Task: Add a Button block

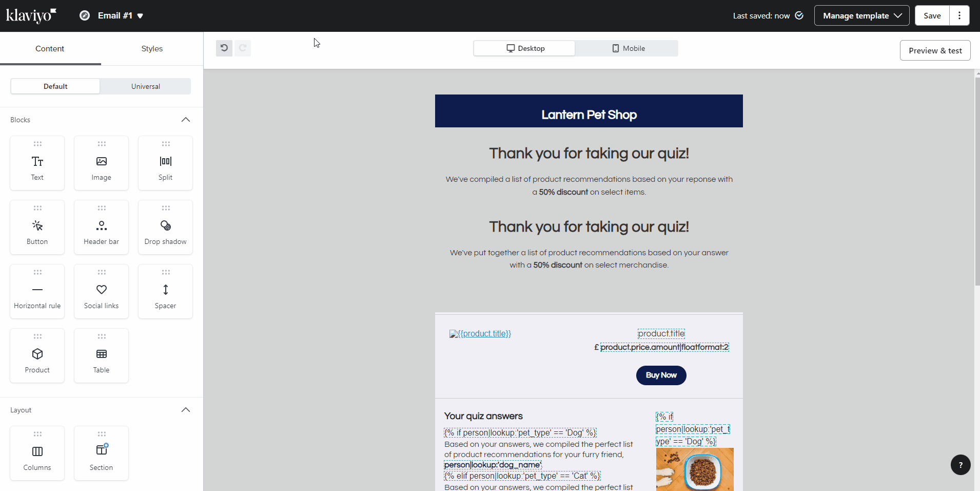Action: [x=37, y=227]
